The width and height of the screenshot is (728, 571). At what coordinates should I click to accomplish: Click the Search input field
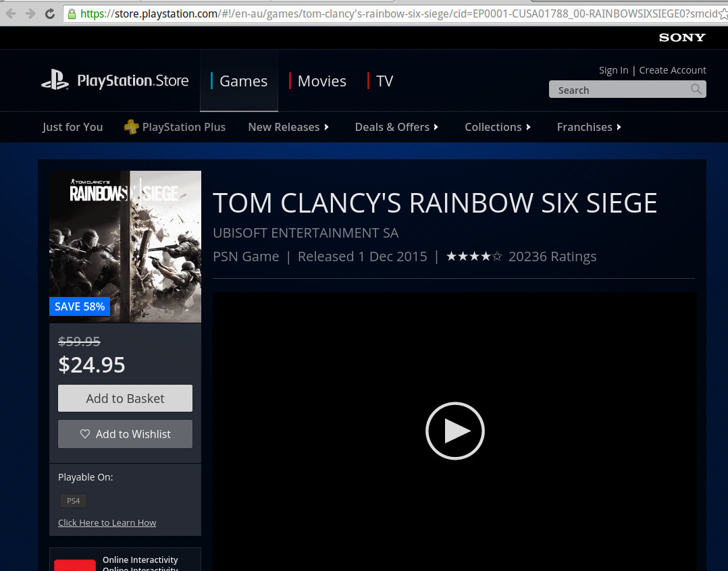tap(627, 90)
